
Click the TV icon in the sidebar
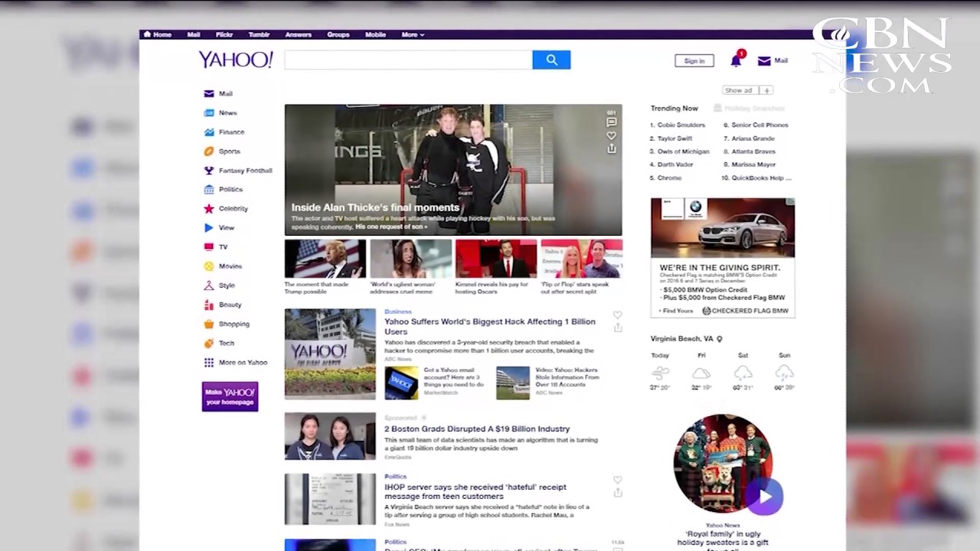point(209,246)
